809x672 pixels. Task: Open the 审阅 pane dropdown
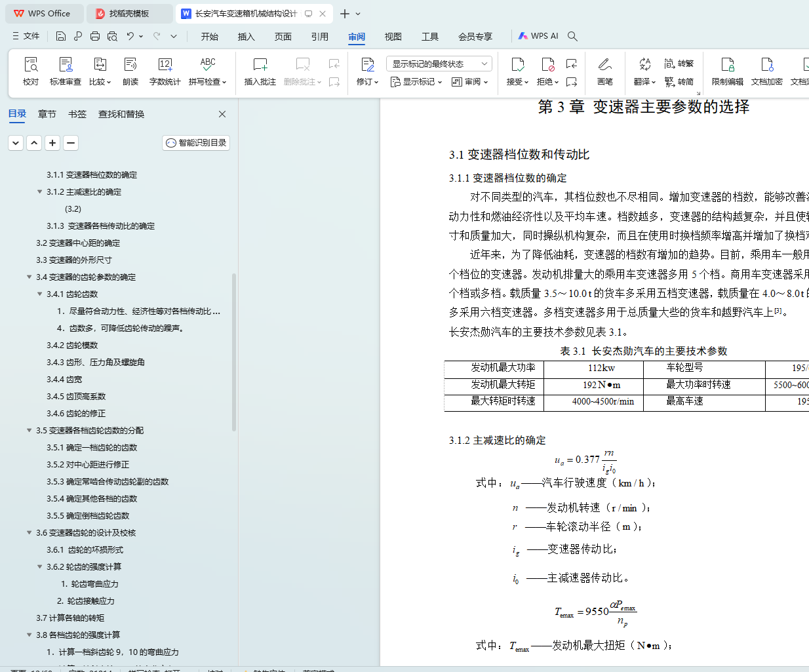[x=469, y=81]
